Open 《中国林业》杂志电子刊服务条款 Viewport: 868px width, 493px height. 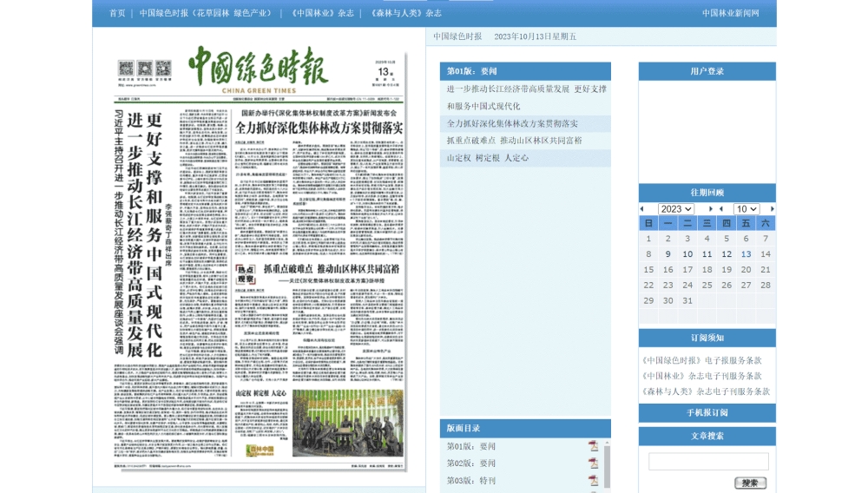pos(701,376)
